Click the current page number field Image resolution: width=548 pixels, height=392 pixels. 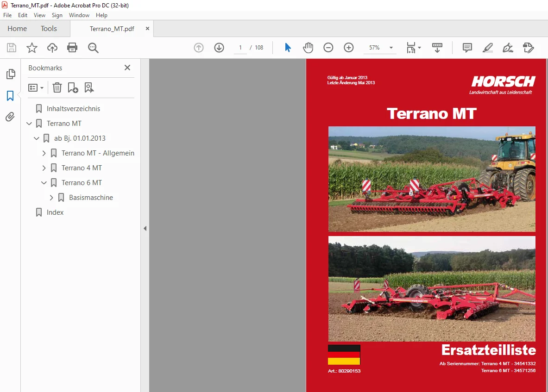[x=240, y=48]
